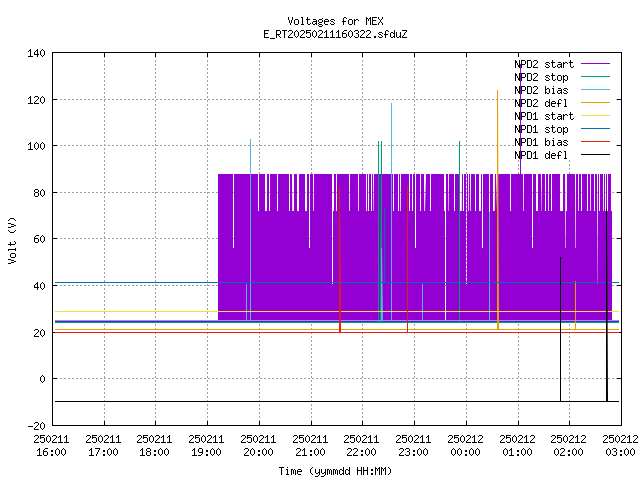
Task: Click the 'NPD1 defl' legend label
Action: (x=541, y=155)
